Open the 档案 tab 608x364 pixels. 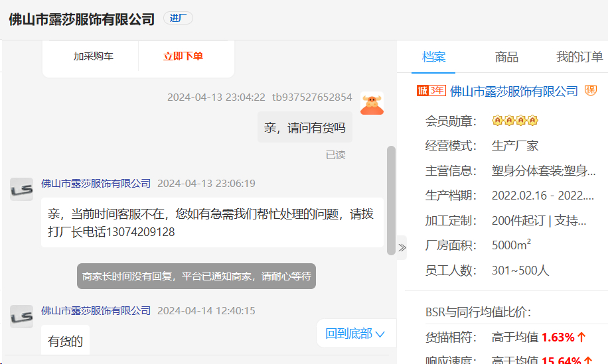433,57
